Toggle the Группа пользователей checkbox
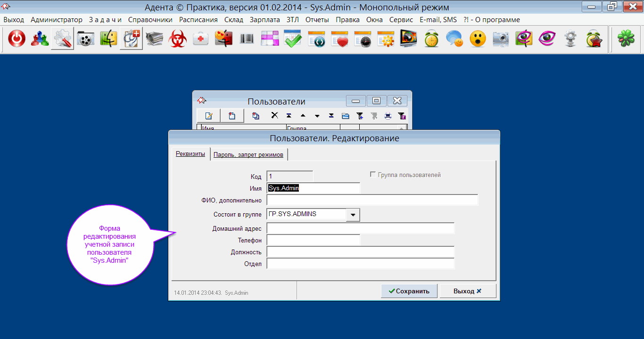This screenshot has height=339, width=644. 373,175
